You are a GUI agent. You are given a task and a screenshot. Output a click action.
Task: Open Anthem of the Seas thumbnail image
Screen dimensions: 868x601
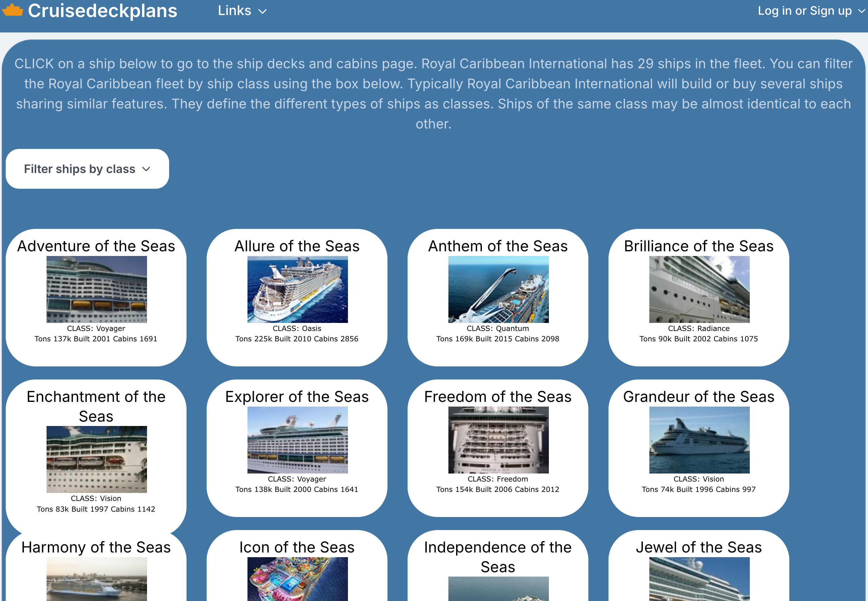coord(498,289)
